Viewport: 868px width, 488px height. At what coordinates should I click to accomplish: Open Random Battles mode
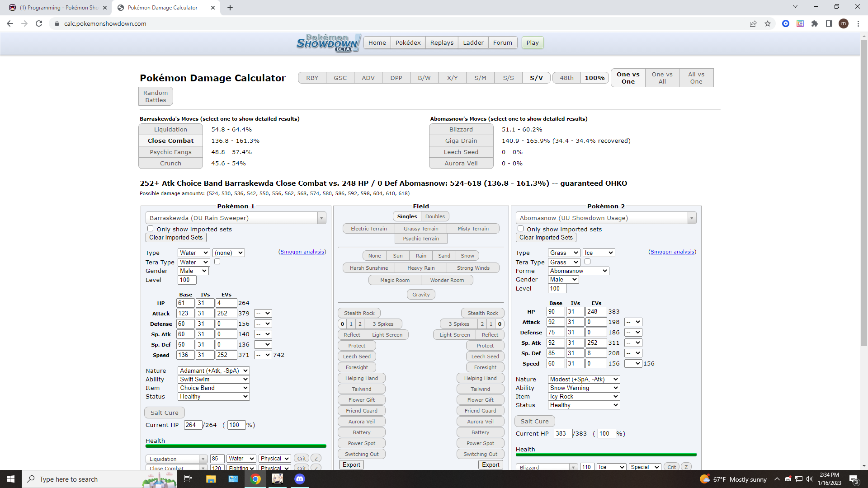click(x=156, y=96)
